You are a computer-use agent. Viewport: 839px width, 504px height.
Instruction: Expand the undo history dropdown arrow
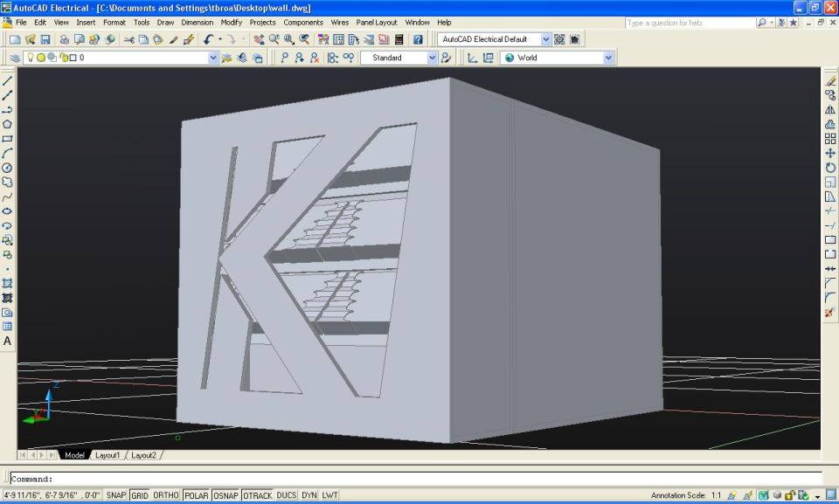coord(219,39)
